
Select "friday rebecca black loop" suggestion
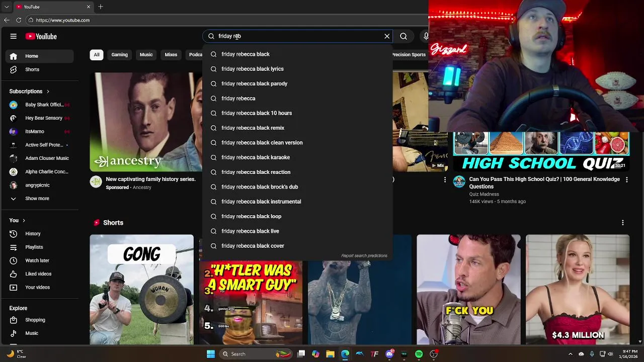(x=297, y=216)
